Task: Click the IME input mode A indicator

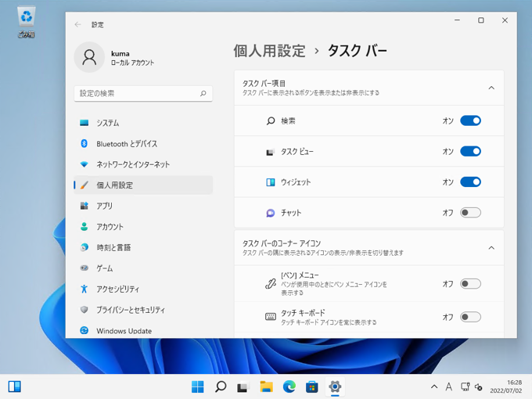Action: (449, 386)
